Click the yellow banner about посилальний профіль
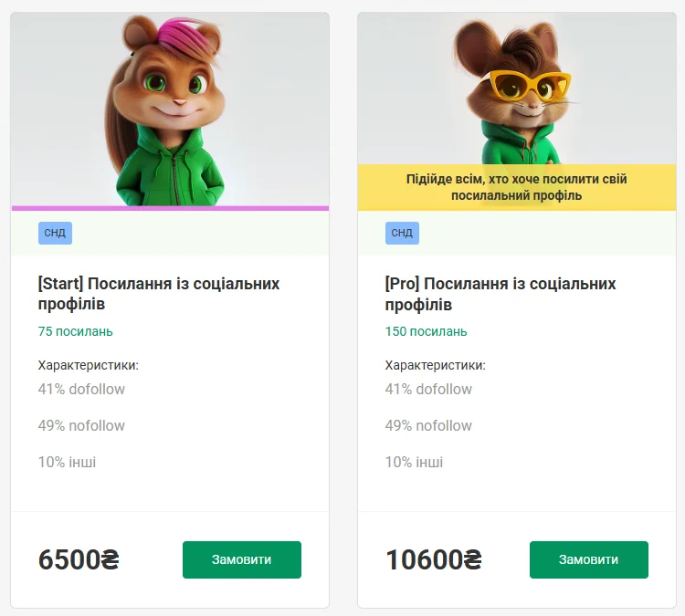The height and width of the screenshot is (616, 685). [x=517, y=187]
